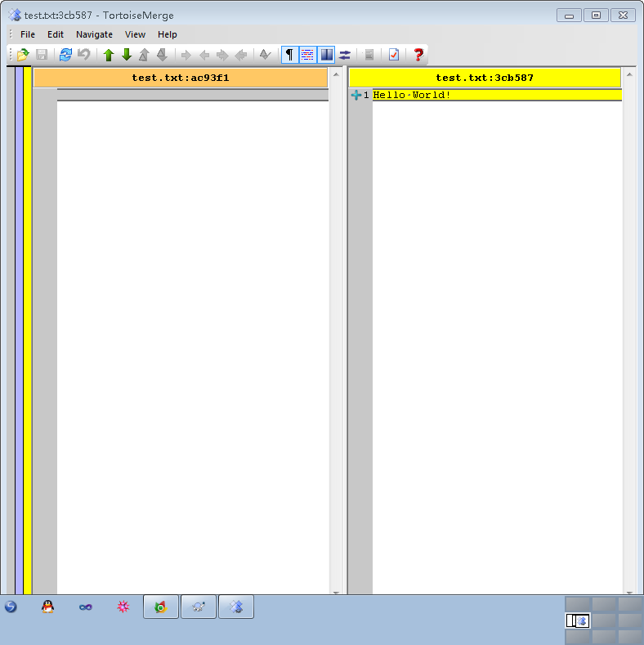Open the File menu

pyautogui.click(x=28, y=34)
